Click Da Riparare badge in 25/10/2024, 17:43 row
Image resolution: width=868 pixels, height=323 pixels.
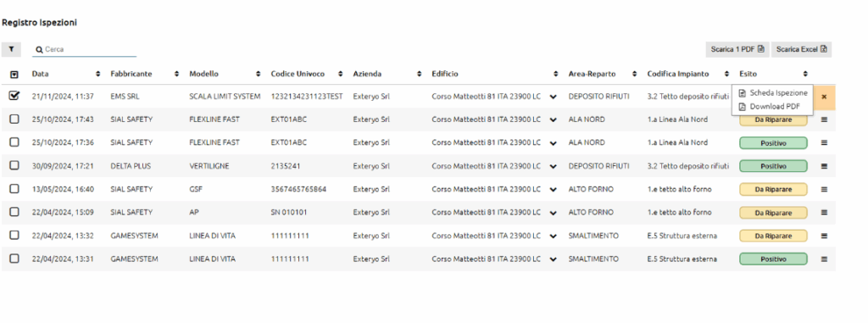click(x=773, y=120)
